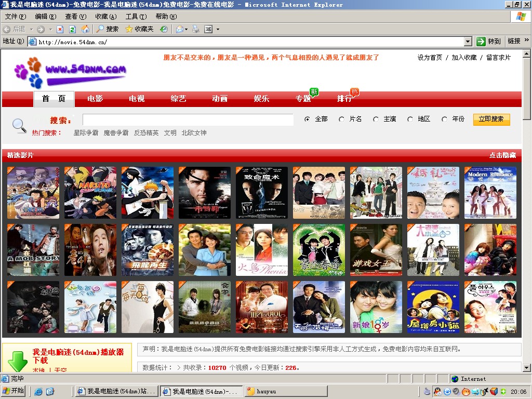Click the 魔兽争霸 hot search link
Screen dimensions: 532x399
(x=116, y=133)
